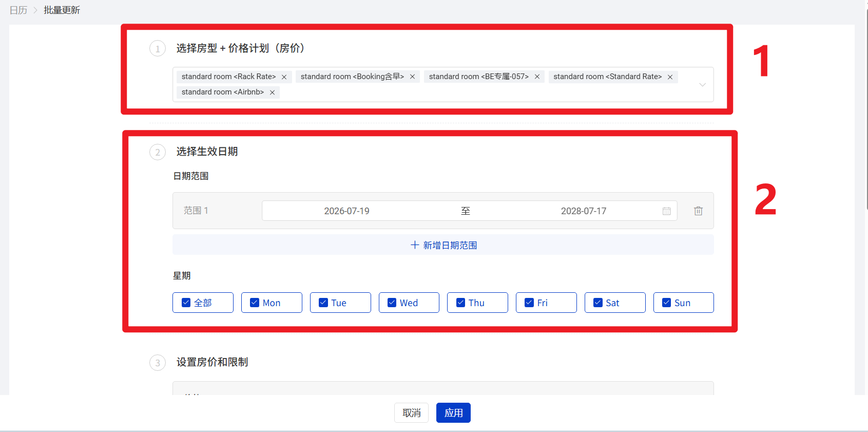Uncheck the Mon checkbox
This screenshot has height=432, width=868.
coord(255,303)
